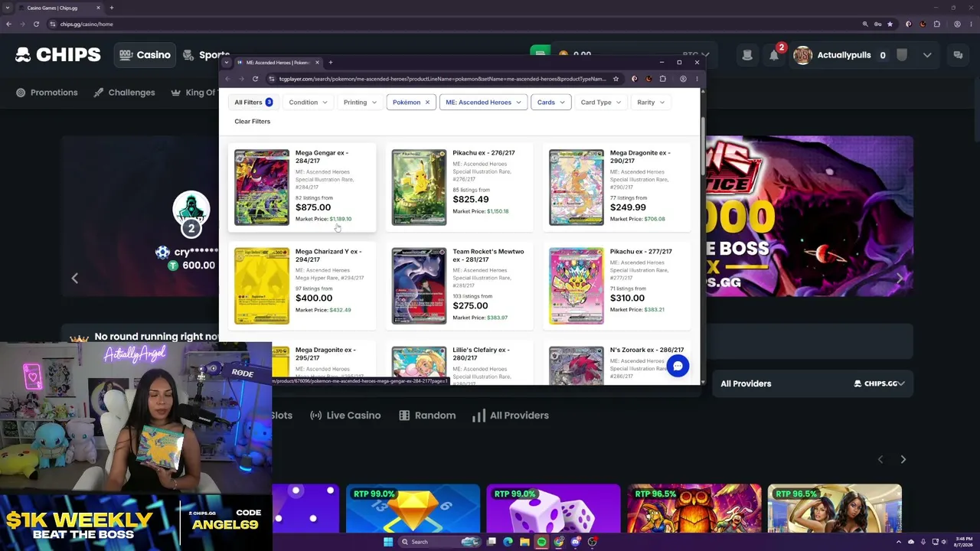The height and width of the screenshot is (551, 980).
Task: Click the Chips logo
Action: click(x=58, y=55)
